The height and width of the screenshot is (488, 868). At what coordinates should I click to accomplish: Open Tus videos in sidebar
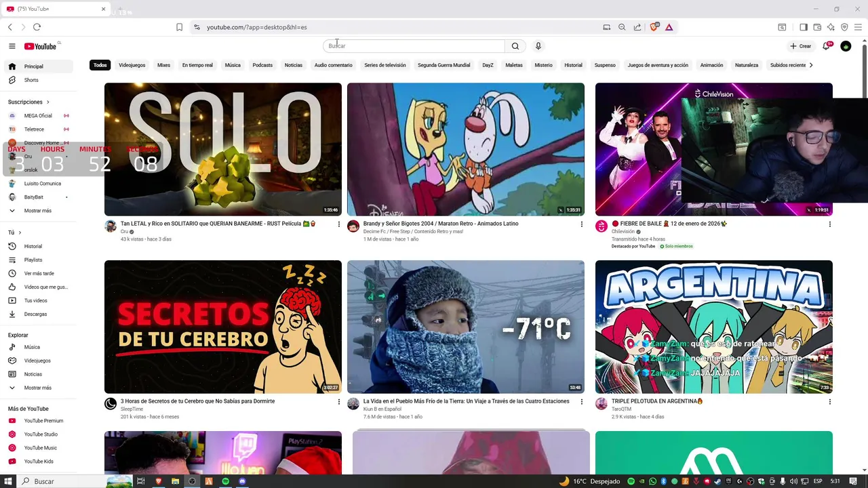[x=40, y=300]
